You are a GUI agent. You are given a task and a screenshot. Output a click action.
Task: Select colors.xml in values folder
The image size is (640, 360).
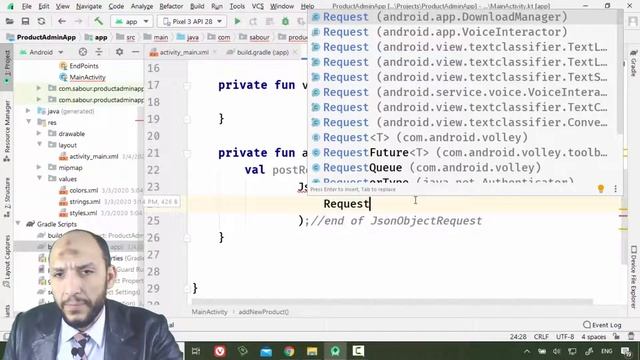point(84,190)
